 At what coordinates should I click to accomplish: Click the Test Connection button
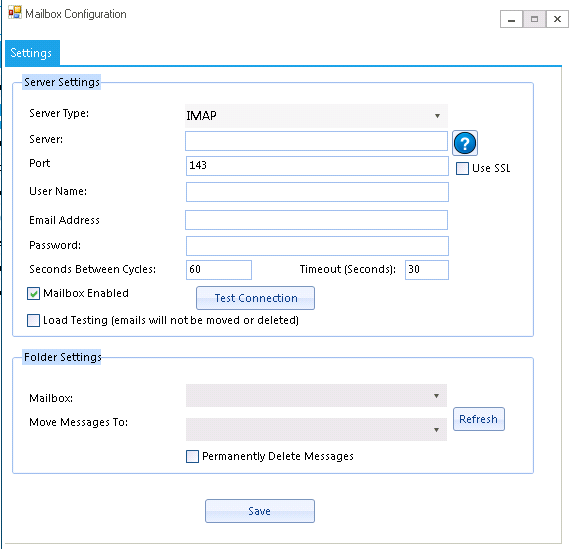pos(255,298)
